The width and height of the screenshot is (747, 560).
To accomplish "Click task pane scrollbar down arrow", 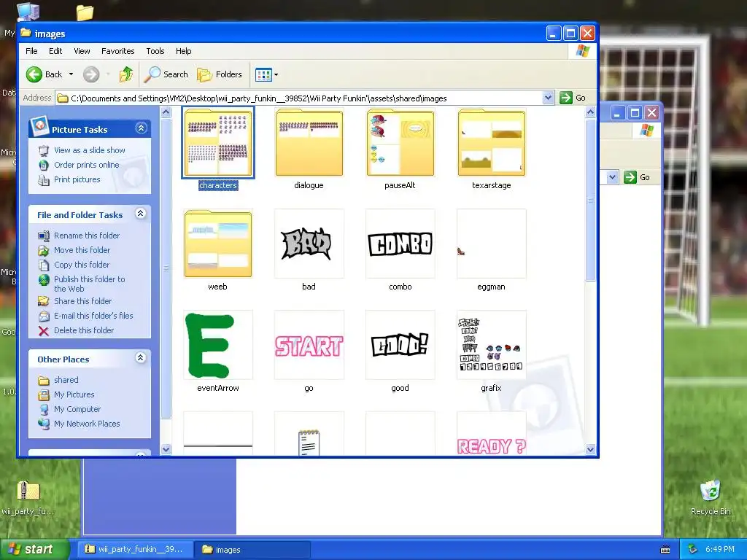I will pyautogui.click(x=166, y=449).
